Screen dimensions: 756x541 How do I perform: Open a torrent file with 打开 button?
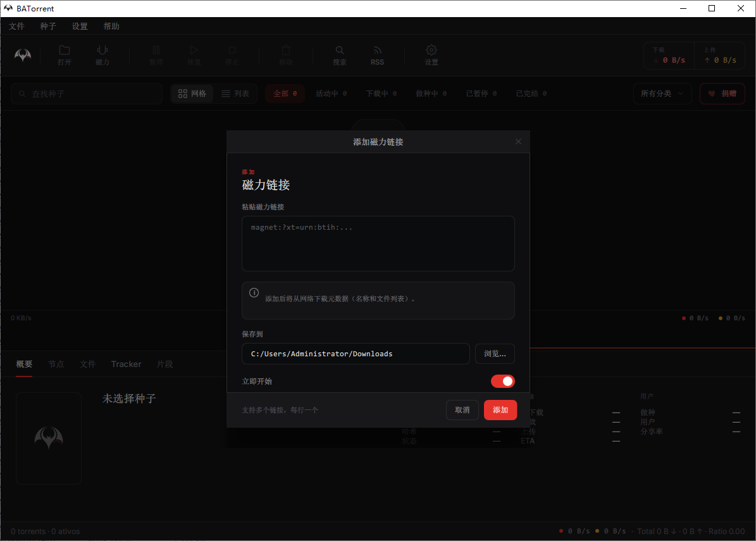click(65, 56)
